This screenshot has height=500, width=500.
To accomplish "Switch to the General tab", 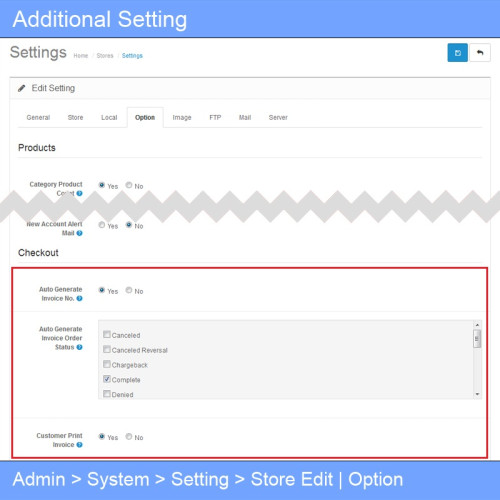I will pyautogui.click(x=38, y=117).
